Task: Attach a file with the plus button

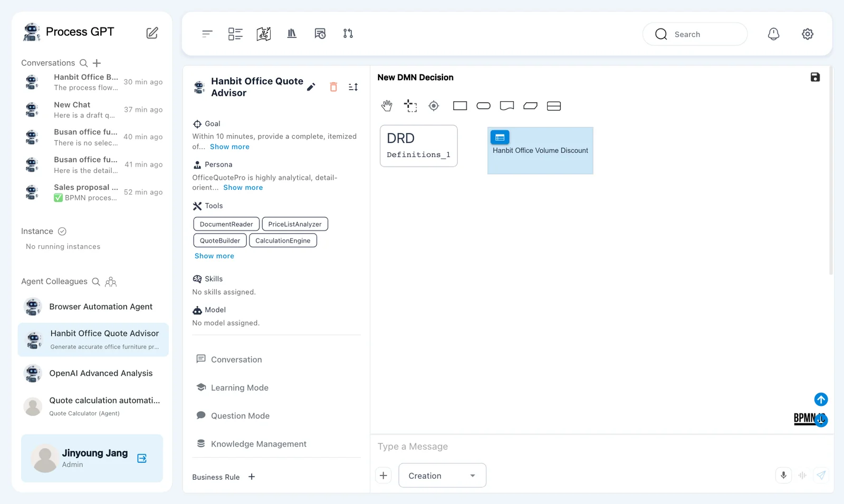Action: (383, 476)
